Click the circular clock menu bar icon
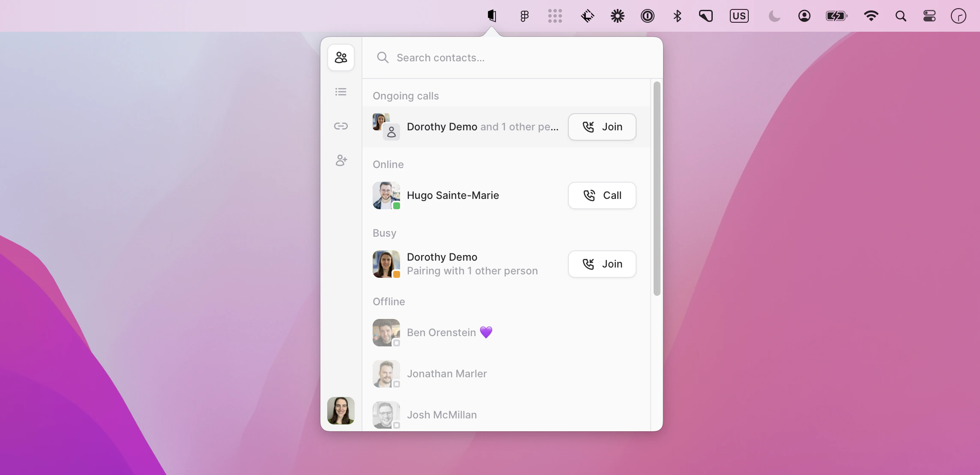Viewport: 980px width, 475px height. tap(959, 16)
